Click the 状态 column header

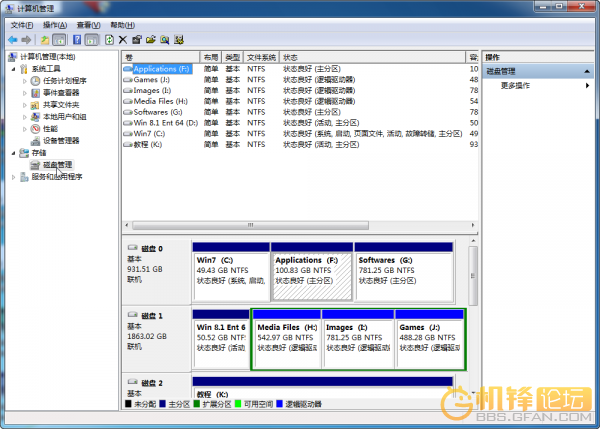372,57
